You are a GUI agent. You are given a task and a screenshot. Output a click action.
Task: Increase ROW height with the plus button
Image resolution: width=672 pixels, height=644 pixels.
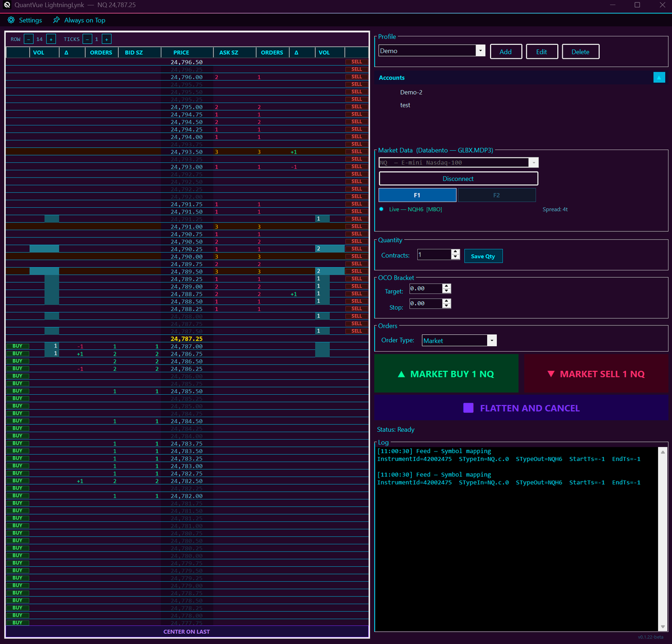coord(51,39)
